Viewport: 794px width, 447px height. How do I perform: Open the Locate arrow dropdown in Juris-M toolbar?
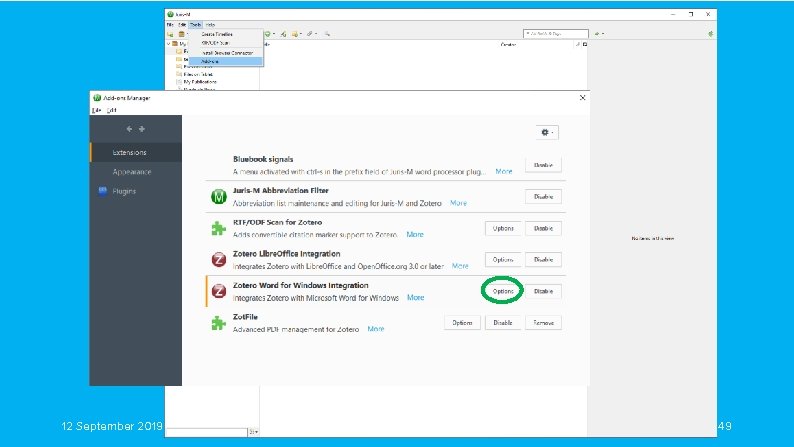pyautogui.click(x=599, y=33)
